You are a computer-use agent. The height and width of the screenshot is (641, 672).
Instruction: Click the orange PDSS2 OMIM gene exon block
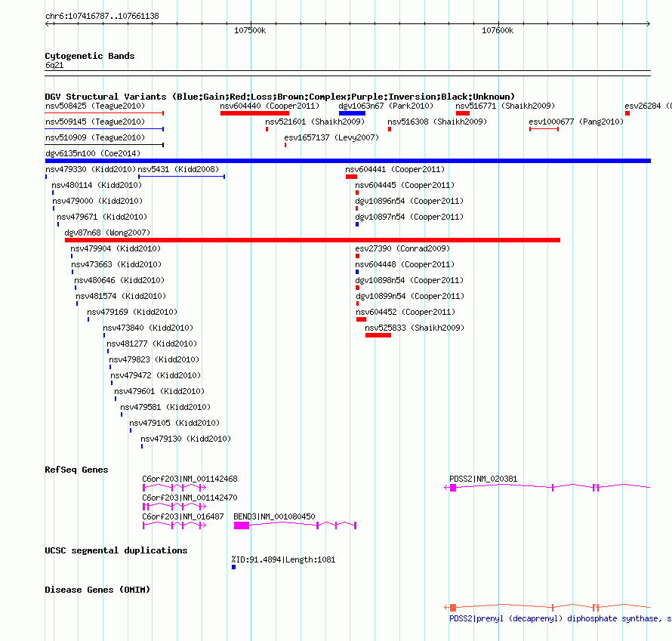(x=453, y=608)
